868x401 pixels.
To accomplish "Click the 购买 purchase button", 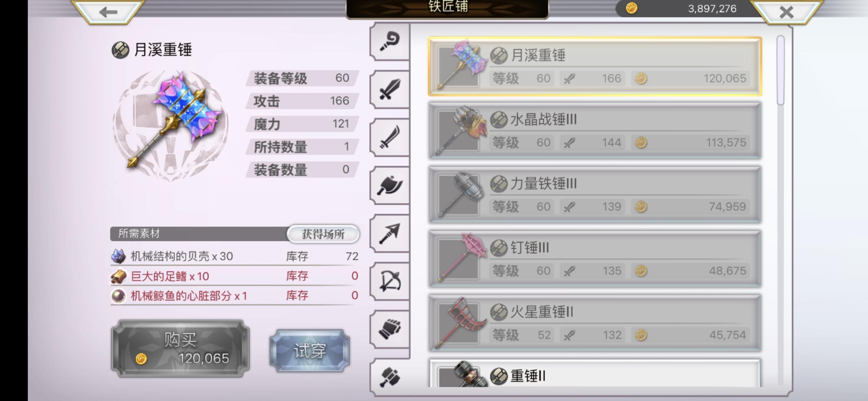I will tap(181, 349).
